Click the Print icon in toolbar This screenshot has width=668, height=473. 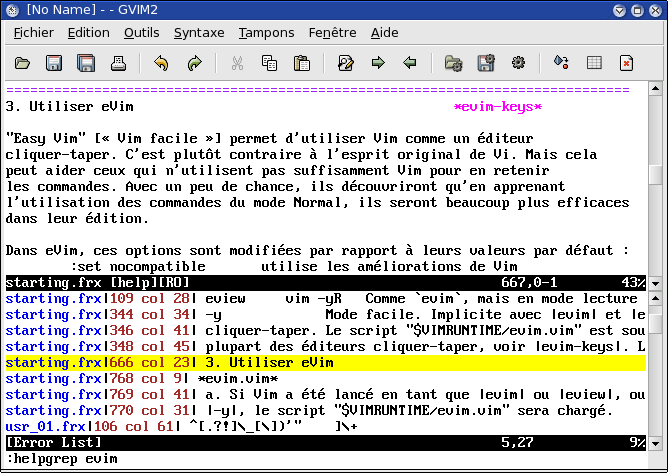[x=118, y=63]
